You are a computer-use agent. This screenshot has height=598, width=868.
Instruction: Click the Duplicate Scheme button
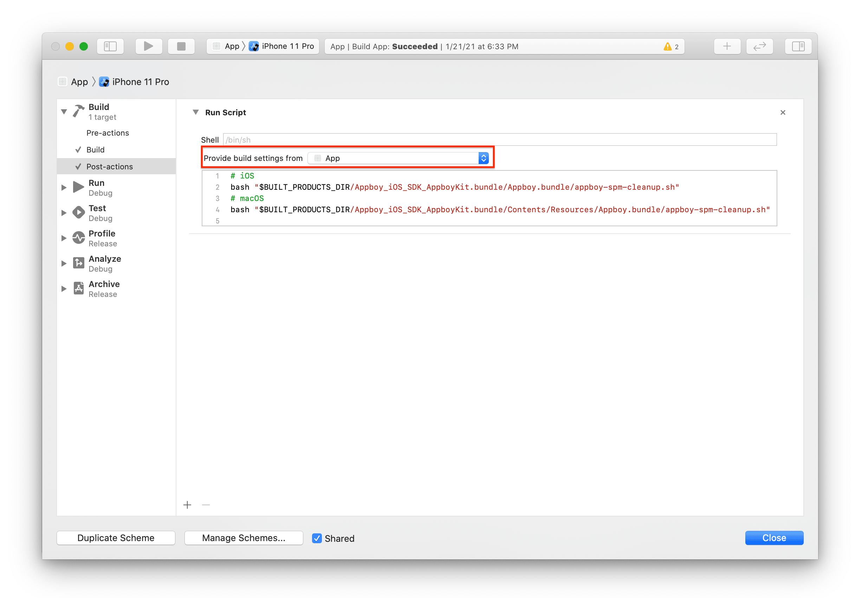(x=116, y=538)
